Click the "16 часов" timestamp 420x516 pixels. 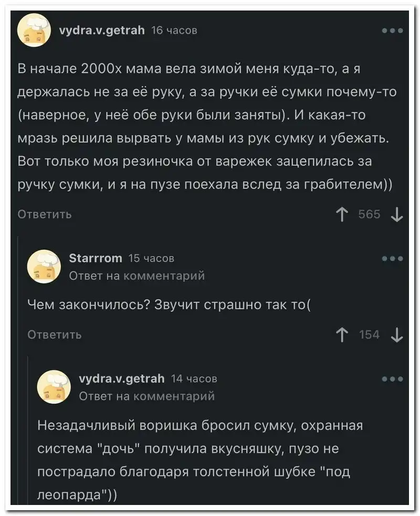[x=174, y=31]
